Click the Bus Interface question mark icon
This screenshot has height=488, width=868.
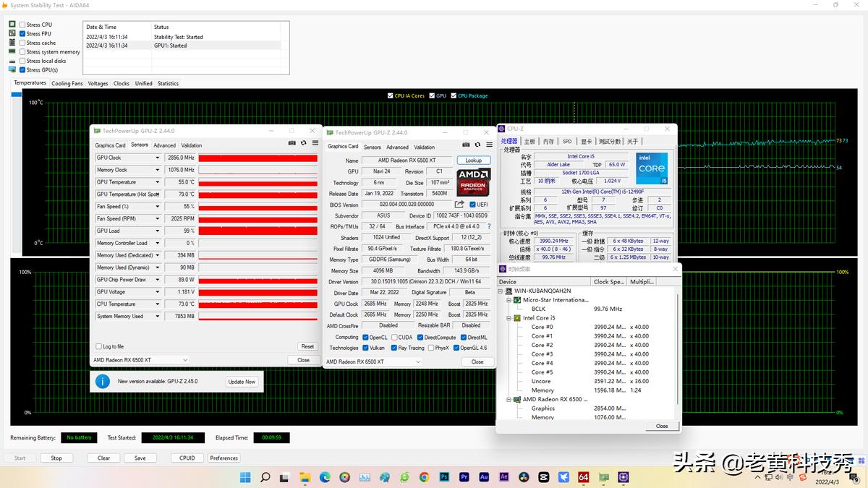tap(489, 226)
